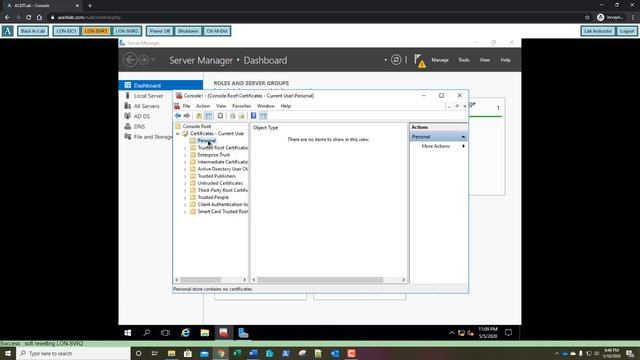
Task: Select the Console Root node
Action: [x=197, y=127]
